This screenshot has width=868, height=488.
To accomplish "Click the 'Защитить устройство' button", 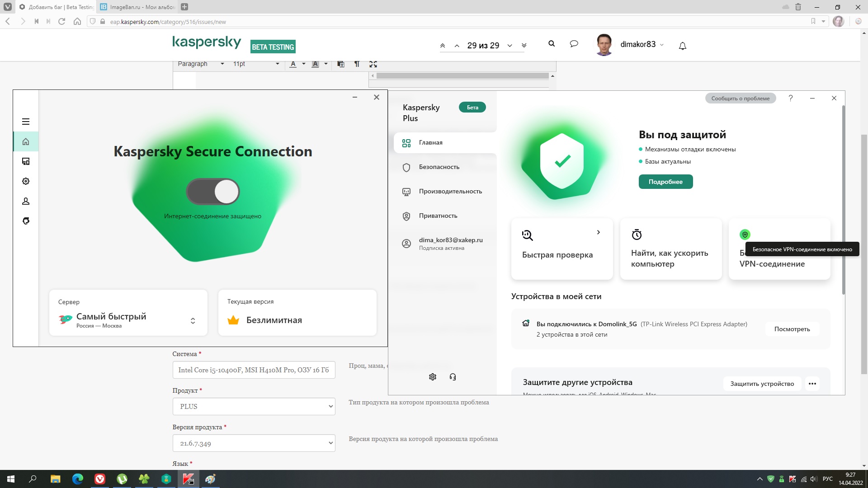I will coord(762,384).
